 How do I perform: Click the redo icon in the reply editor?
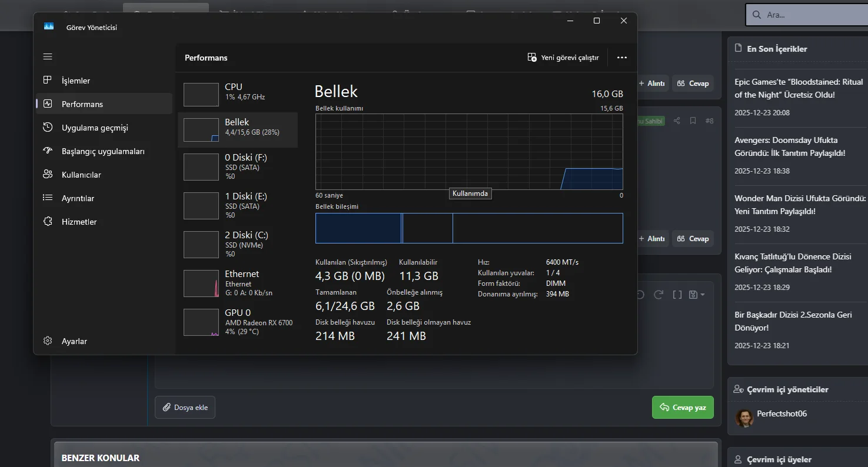[x=659, y=295]
